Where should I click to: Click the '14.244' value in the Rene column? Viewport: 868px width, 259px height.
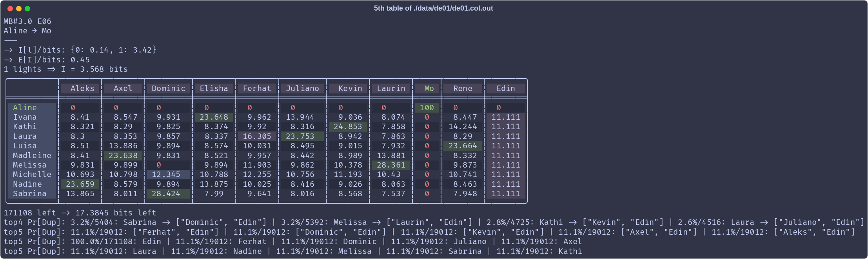coord(463,126)
